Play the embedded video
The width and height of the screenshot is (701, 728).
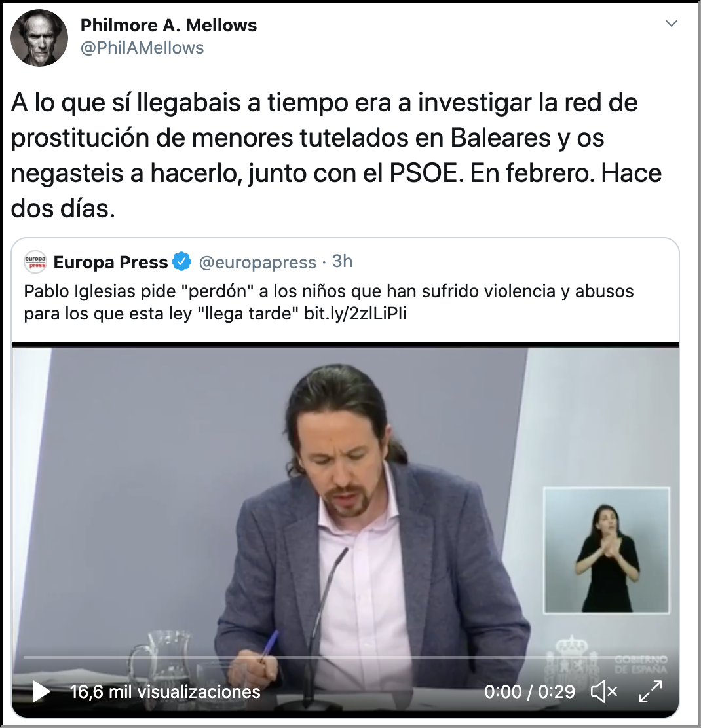[x=41, y=692]
